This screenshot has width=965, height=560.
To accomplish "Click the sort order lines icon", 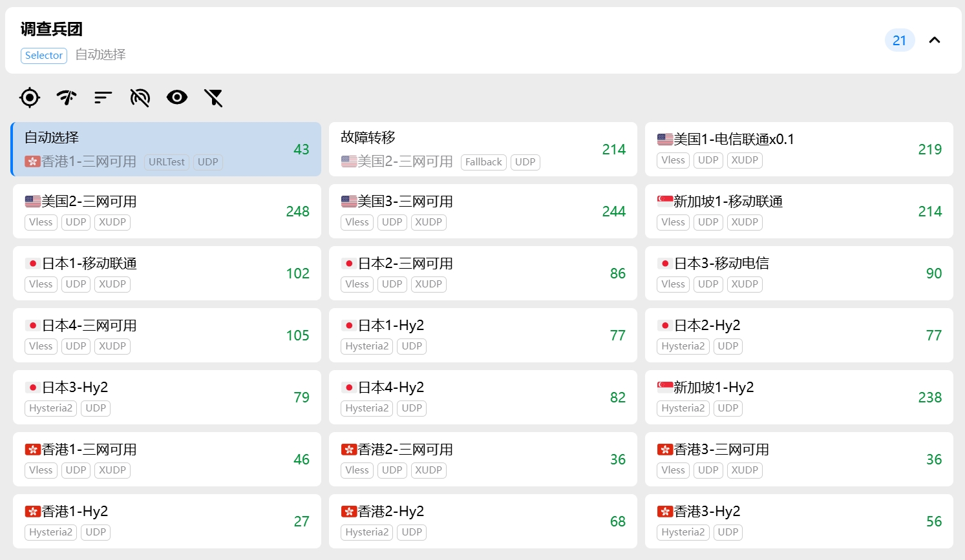I will click(103, 98).
